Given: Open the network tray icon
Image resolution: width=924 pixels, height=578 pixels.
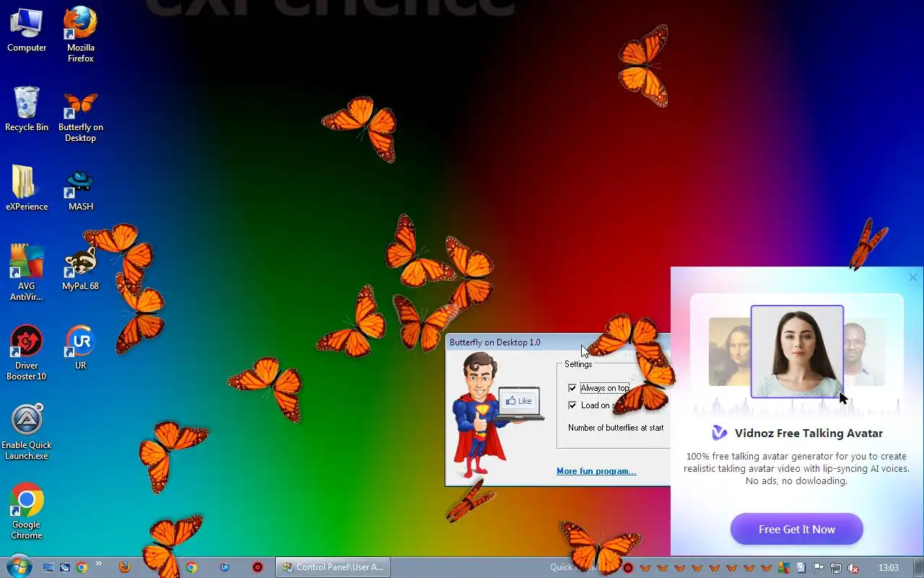Looking at the screenshot, I should point(836,568).
